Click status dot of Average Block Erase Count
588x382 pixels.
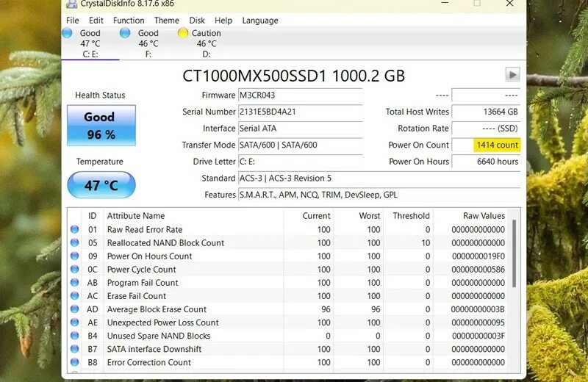(x=75, y=309)
